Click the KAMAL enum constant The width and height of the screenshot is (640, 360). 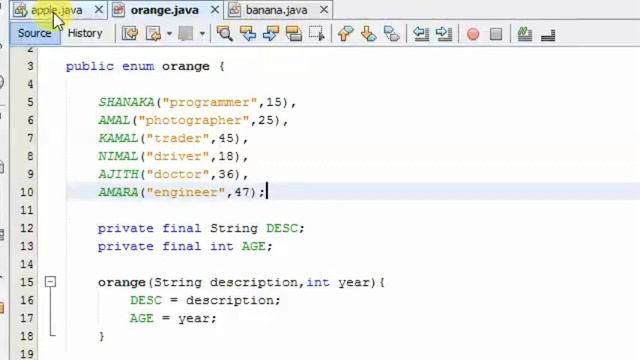click(x=118, y=138)
